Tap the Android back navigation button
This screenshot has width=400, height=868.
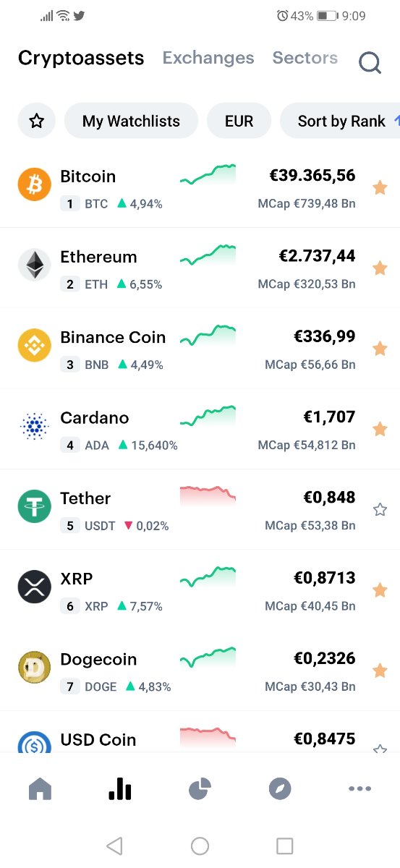[x=114, y=846]
